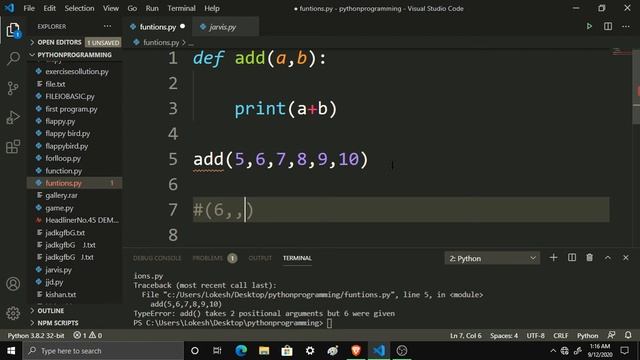640x360 pixels.
Task: Collapse the PYTHONPROGRAMMING folder section
Action: click(74, 55)
